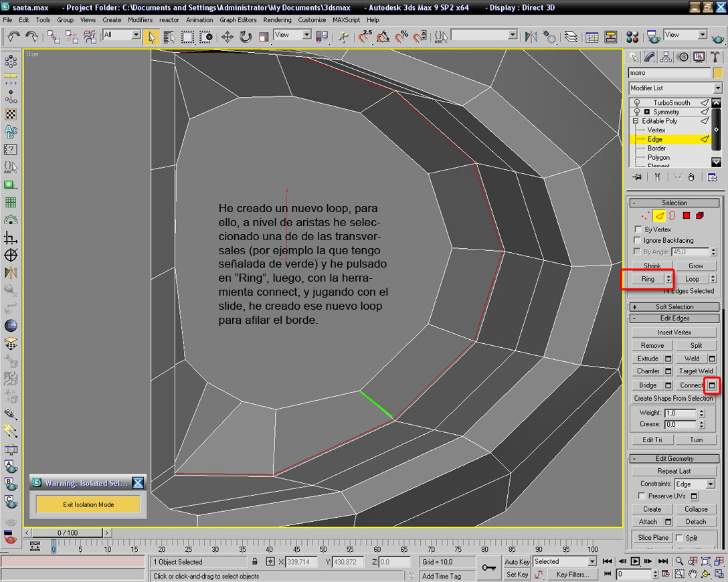
Task: Switch to the Utilities hammer panel
Action: tap(715, 57)
